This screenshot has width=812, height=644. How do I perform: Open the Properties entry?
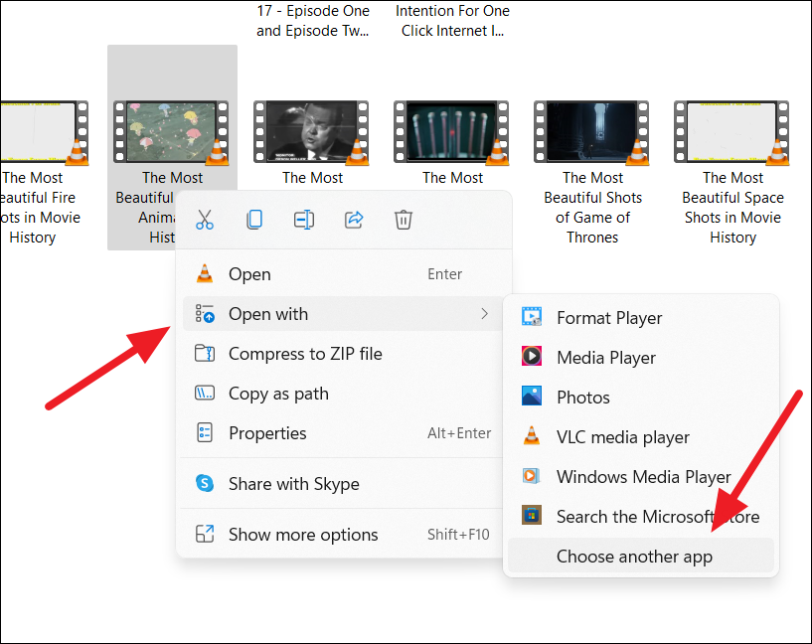pyautogui.click(x=343, y=433)
